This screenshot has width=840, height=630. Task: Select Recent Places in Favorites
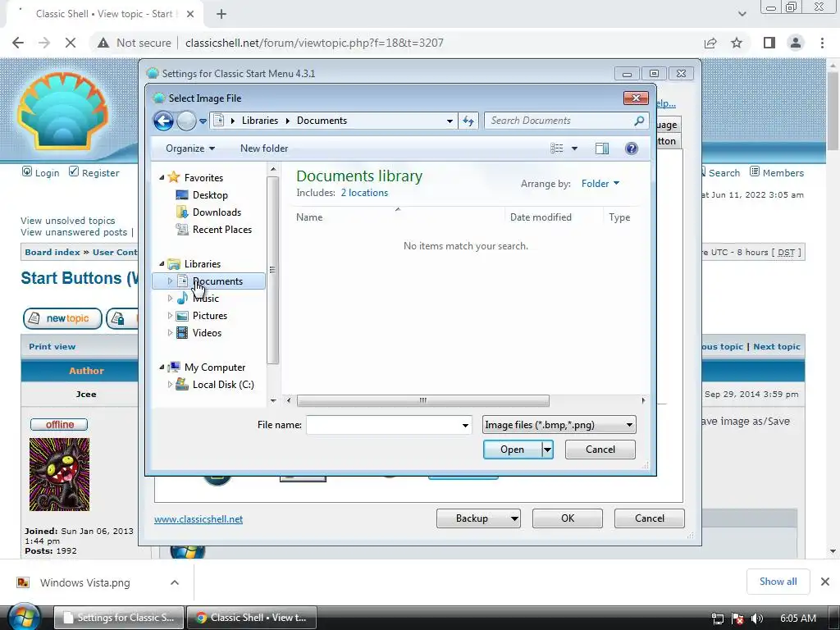click(x=221, y=230)
